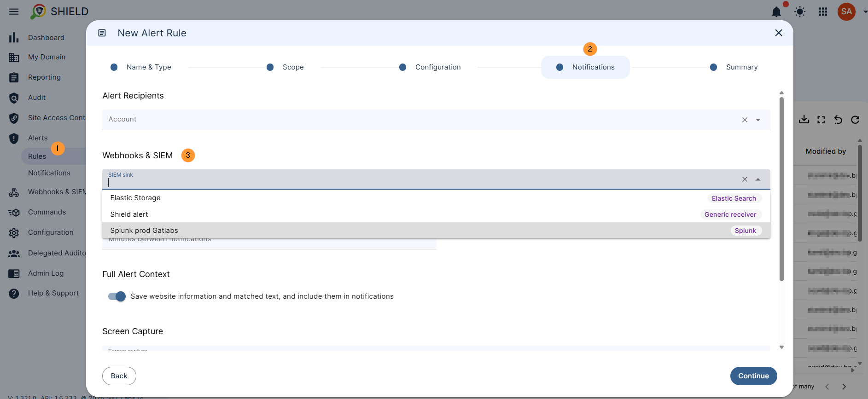Click the Dashboard bar chart icon
Screen dimensions: 868x399
click(14, 38)
